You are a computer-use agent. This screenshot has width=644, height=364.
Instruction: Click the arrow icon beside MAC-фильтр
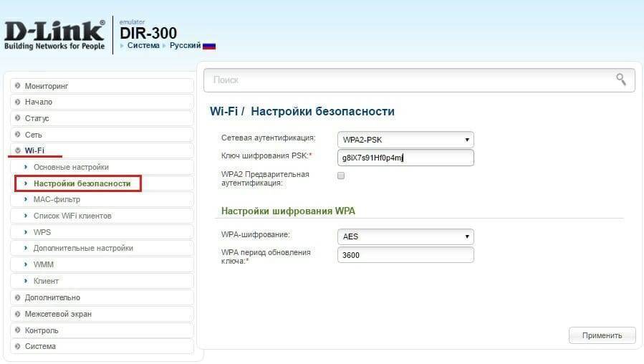26,199
